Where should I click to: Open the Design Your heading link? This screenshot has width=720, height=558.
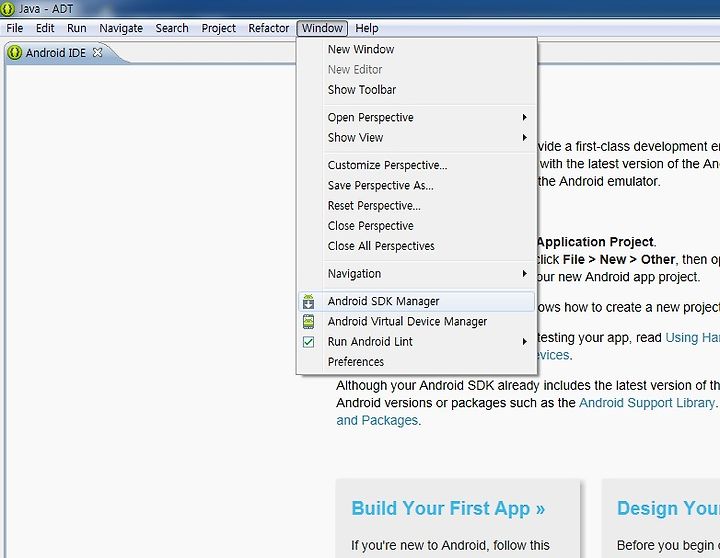(668, 508)
